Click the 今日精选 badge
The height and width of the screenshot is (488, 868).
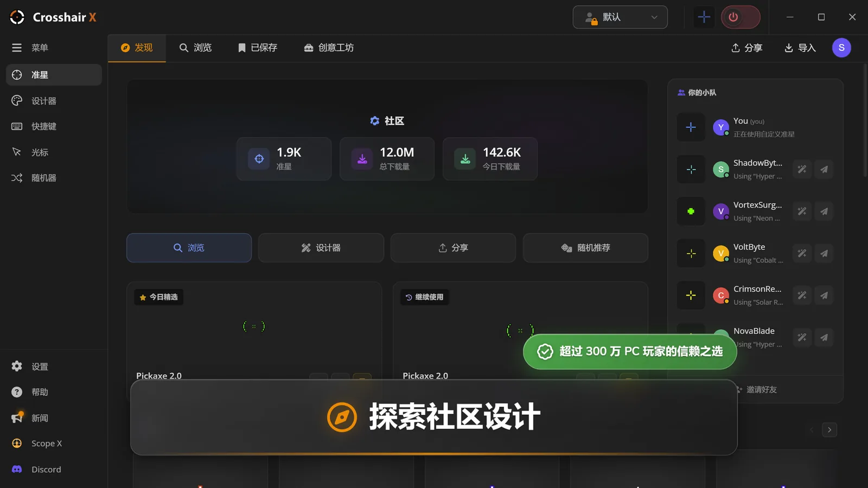[x=158, y=297]
